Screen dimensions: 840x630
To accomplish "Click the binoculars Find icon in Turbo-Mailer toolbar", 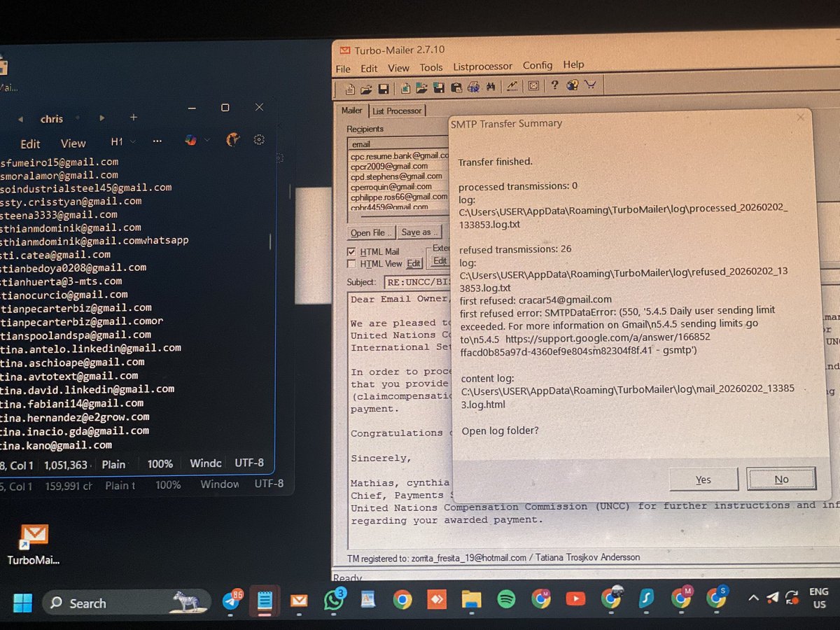I will tap(490, 87).
